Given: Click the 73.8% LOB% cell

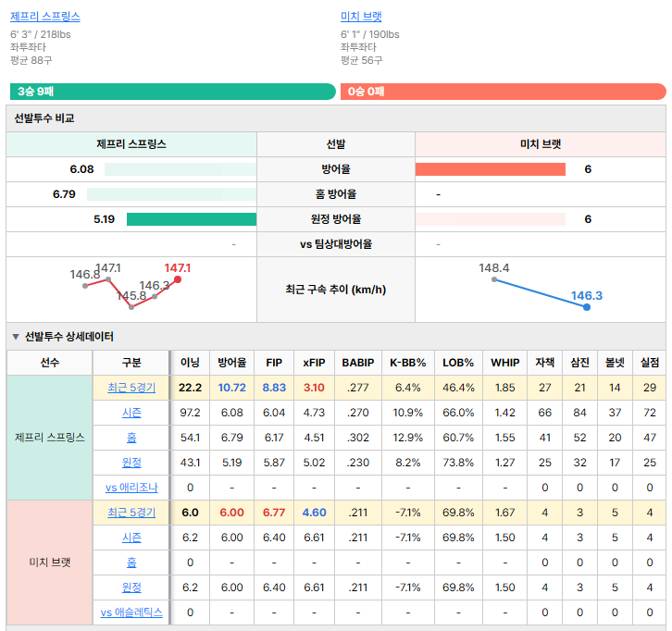Looking at the screenshot, I should pyautogui.click(x=458, y=463).
